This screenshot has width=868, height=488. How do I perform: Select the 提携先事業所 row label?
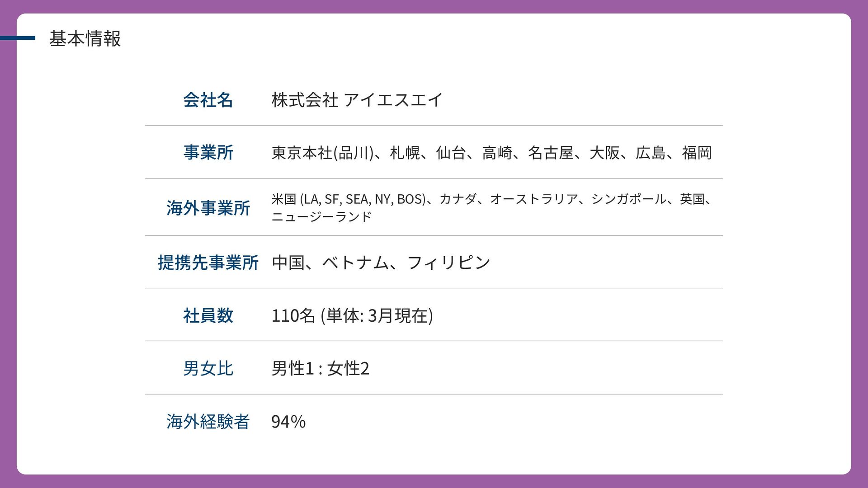[208, 263]
